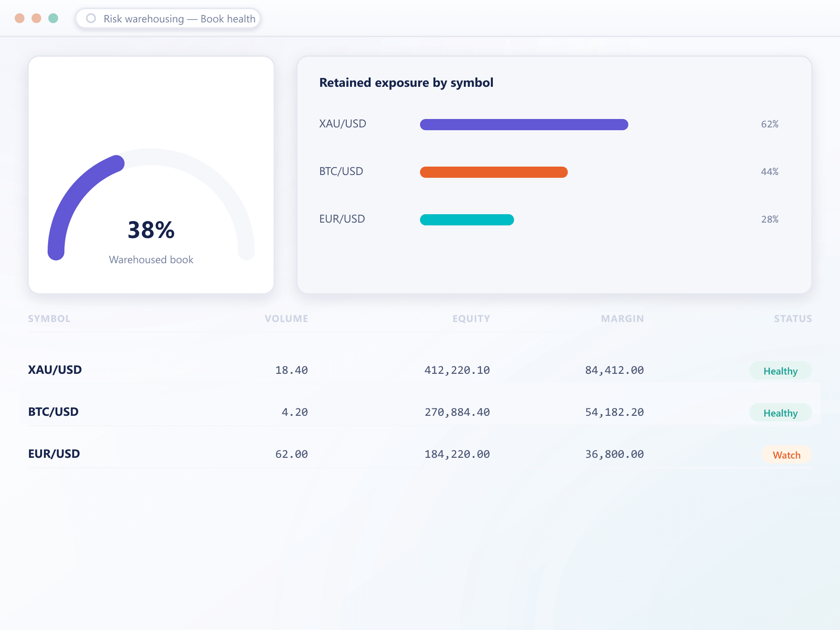Image resolution: width=840 pixels, height=630 pixels.
Task: Click the Healthy badge in the BTC/USD row
Action: point(781,413)
